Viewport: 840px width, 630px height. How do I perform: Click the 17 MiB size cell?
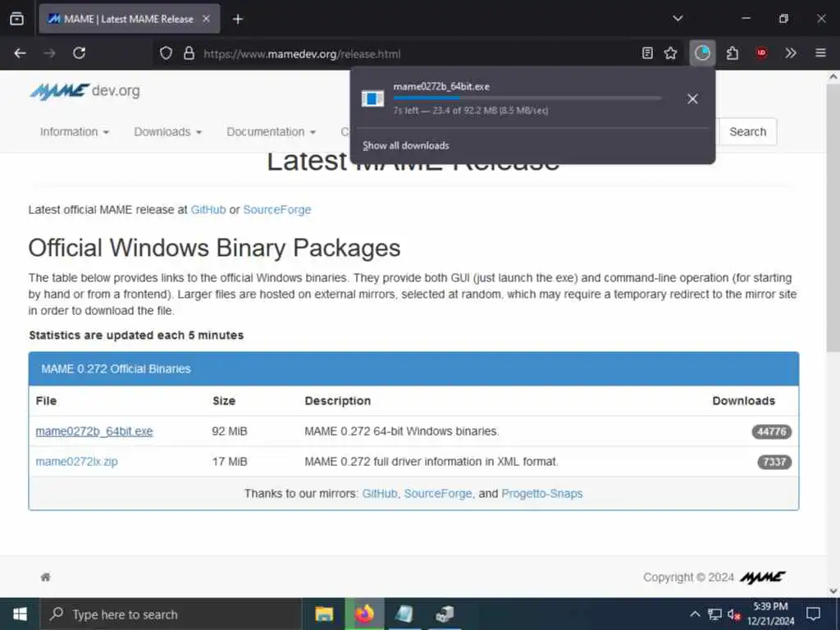[x=230, y=461]
